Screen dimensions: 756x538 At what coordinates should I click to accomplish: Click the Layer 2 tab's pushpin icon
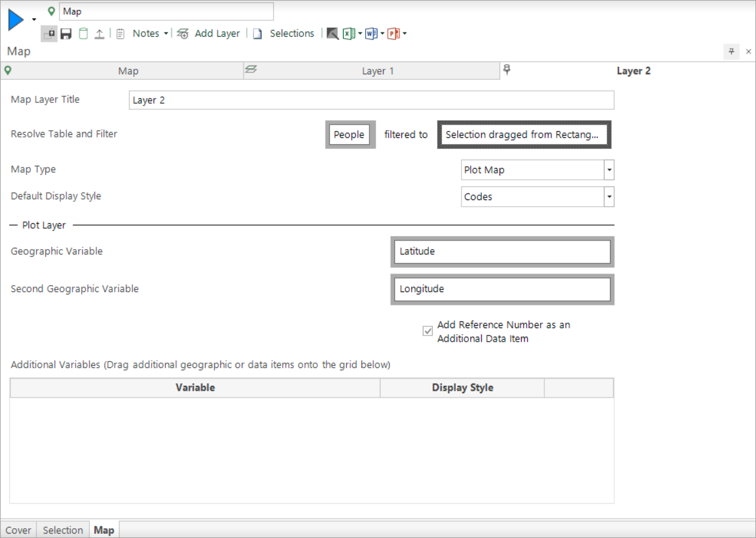[x=506, y=70]
